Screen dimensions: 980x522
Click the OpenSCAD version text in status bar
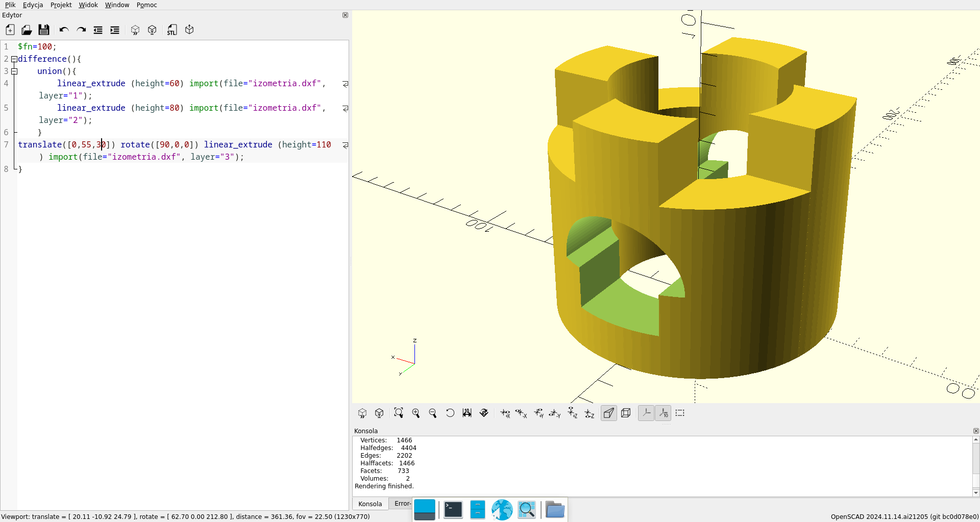point(904,517)
